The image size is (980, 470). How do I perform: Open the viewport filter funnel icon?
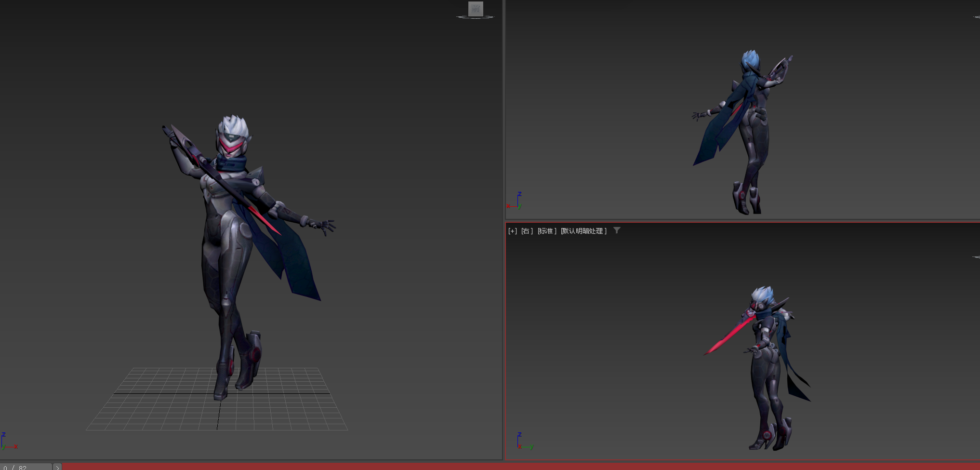(617, 230)
